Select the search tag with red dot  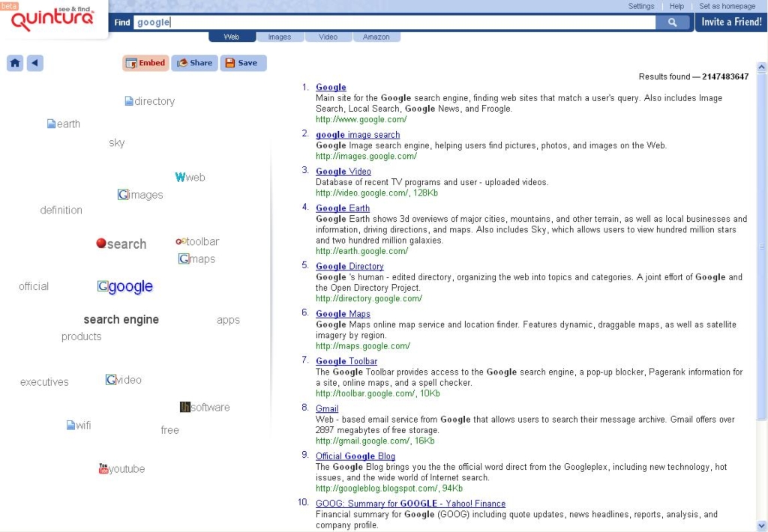pyautogui.click(x=121, y=244)
